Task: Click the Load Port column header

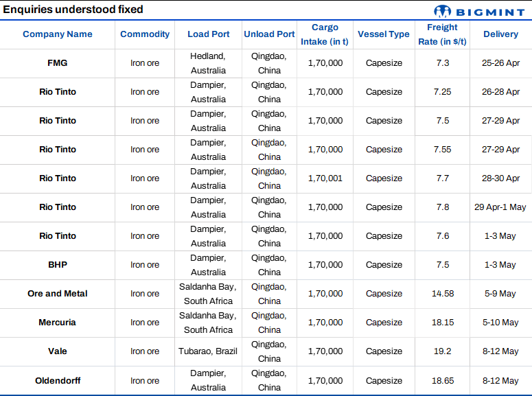Action: click(208, 34)
